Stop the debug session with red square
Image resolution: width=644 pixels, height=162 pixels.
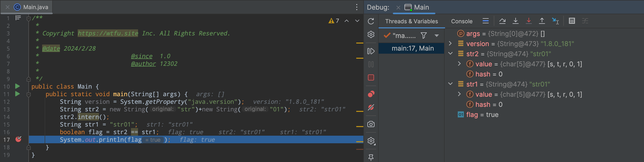(371, 77)
